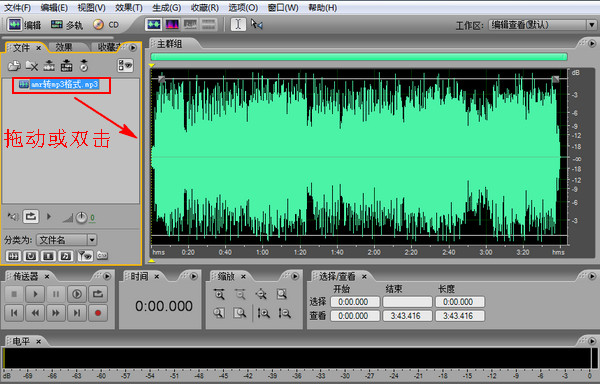
Task: Click the preview volume knob
Action: [x=81, y=218]
